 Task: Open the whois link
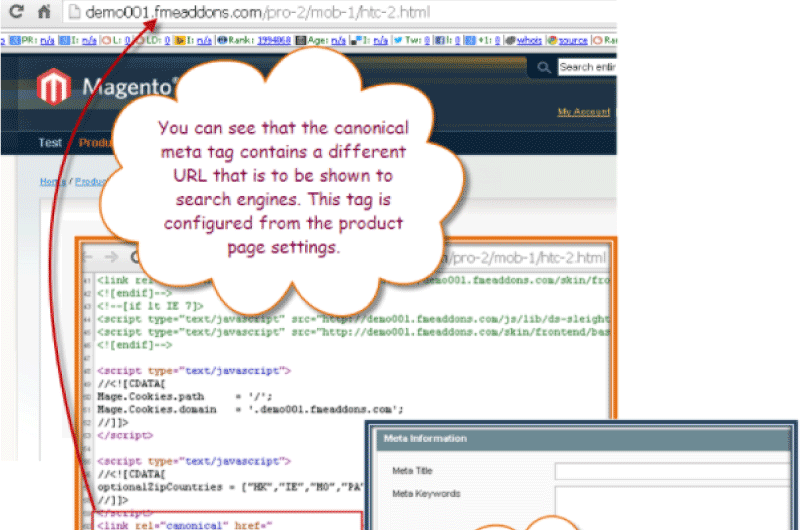pos(529,40)
